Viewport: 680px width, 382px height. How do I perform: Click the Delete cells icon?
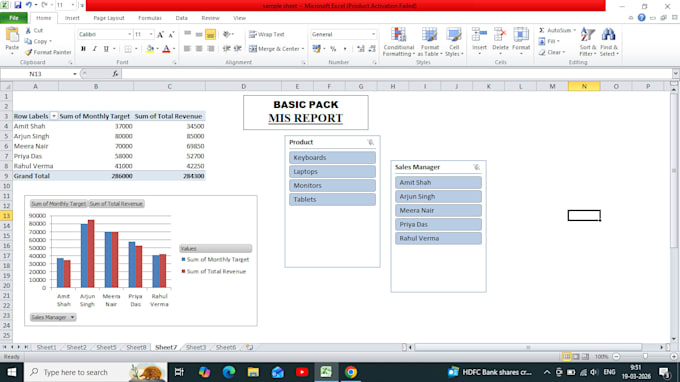click(500, 35)
